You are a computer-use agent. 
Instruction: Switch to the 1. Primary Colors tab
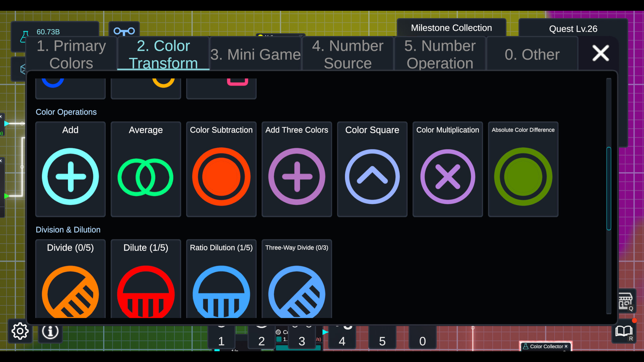71,54
